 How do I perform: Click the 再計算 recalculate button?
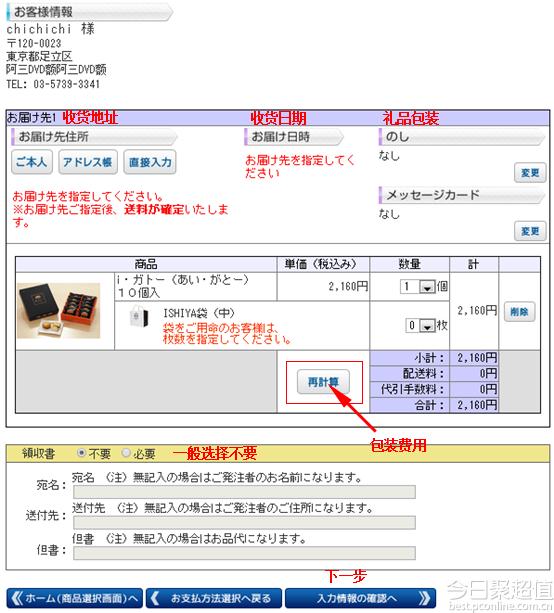coord(323,382)
